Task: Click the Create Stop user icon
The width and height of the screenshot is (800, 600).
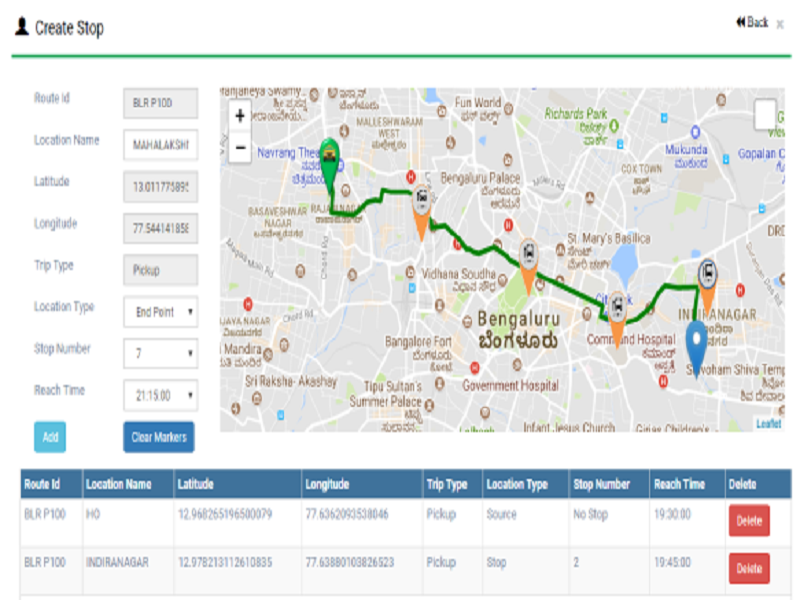Action: (22, 26)
